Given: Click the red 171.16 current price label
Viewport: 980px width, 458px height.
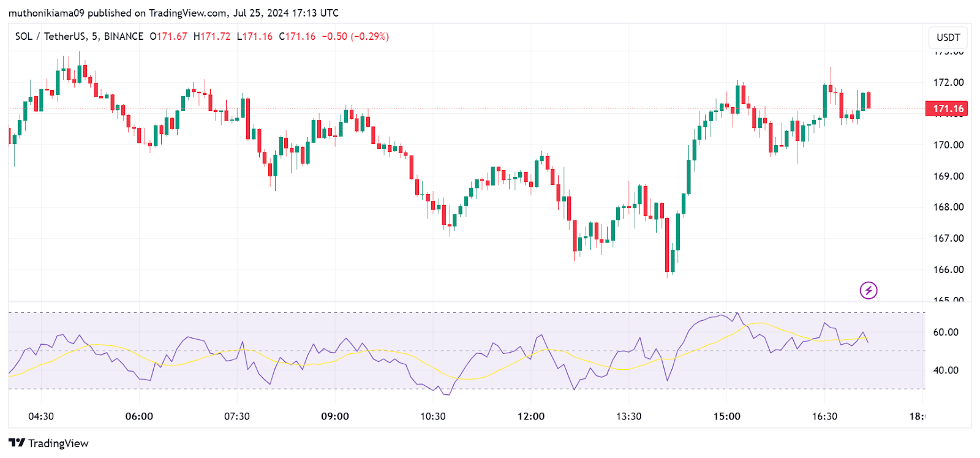Looking at the screenshot, I should click(x=947, y=108).
